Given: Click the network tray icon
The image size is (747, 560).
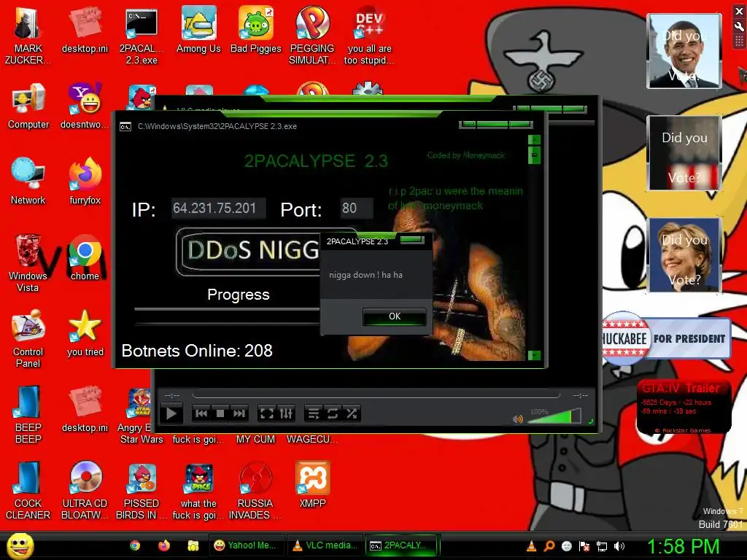Looking at the screenshot, I should click(x=602, y=546).
